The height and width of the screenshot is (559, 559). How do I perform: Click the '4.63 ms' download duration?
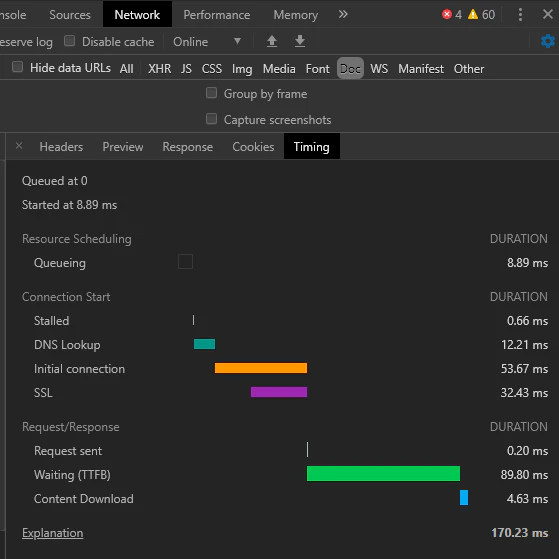pos(527,498)
